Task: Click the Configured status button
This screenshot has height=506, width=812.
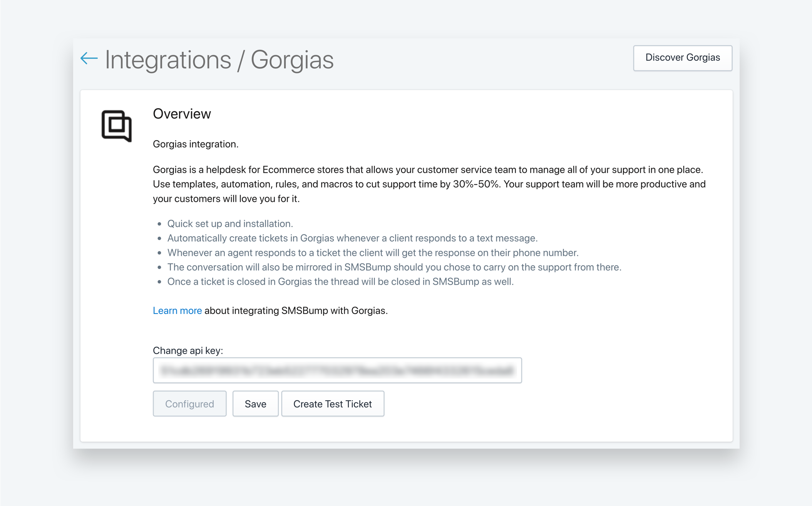Action: pyautogui.click(x=189, y=404)
